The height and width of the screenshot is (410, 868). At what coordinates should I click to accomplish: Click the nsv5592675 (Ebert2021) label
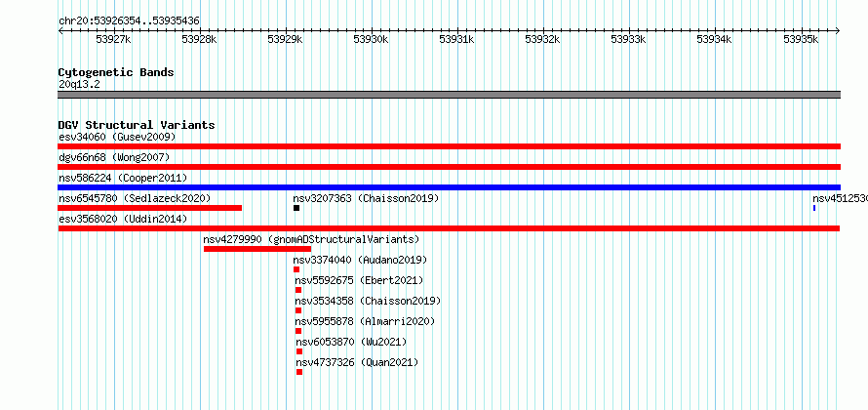[359, 280]
